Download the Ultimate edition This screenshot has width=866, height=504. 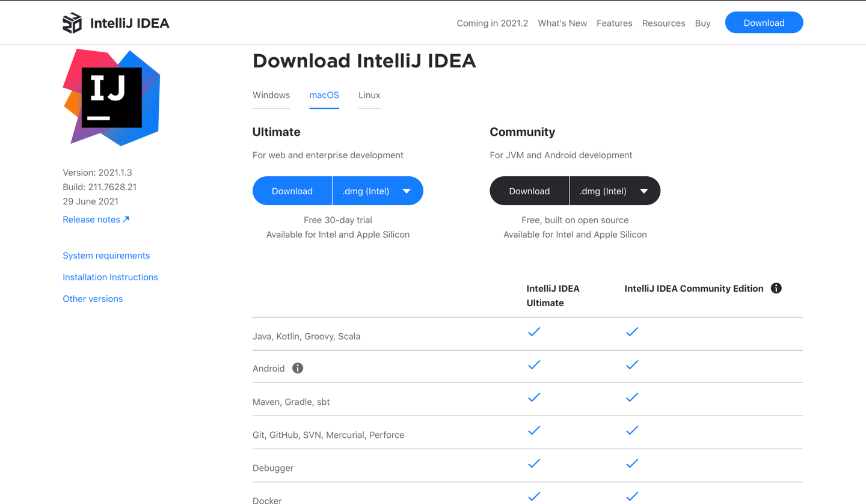tap(292, 191)
